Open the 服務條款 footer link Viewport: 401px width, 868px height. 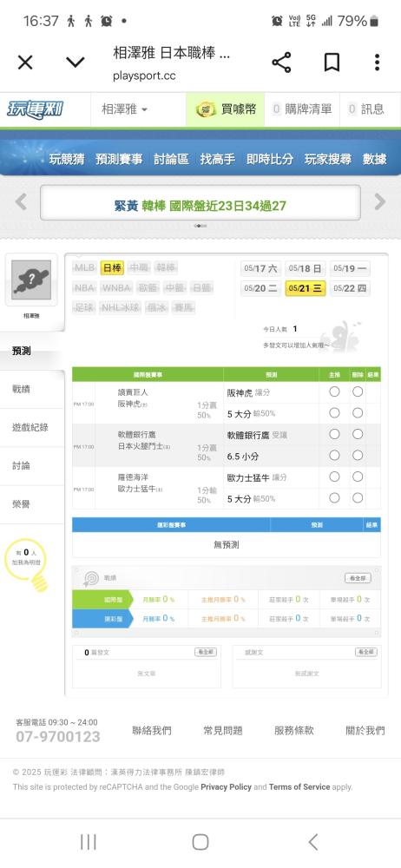click(x=294, y=731)
